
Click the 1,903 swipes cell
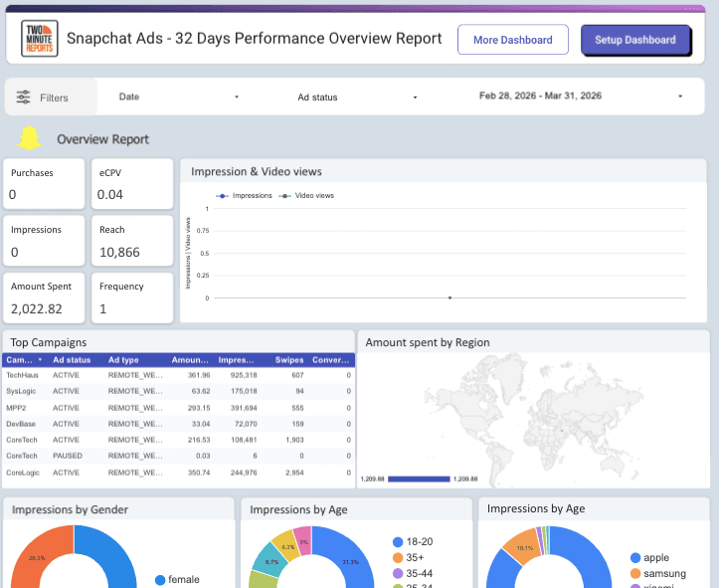(294, 440)
